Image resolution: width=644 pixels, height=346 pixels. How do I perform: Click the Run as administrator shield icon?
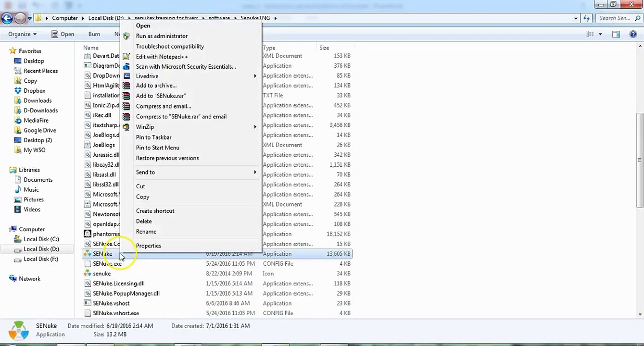[126, 36]
